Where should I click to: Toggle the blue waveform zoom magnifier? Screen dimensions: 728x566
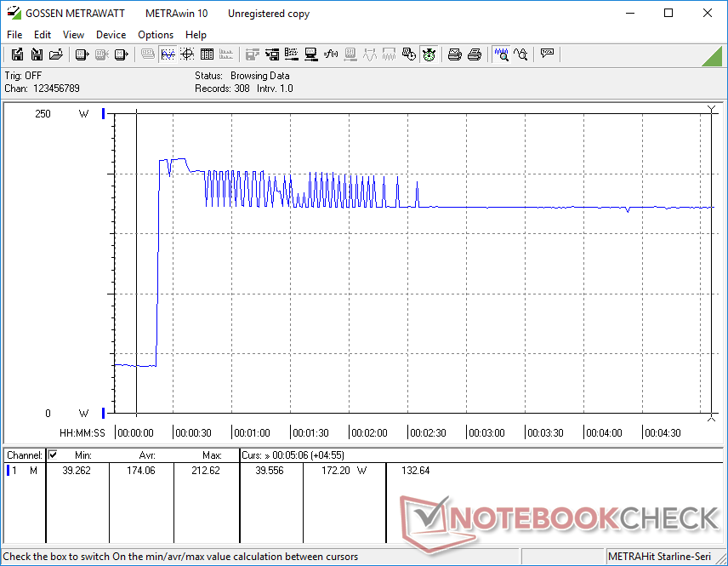[501, 54]
